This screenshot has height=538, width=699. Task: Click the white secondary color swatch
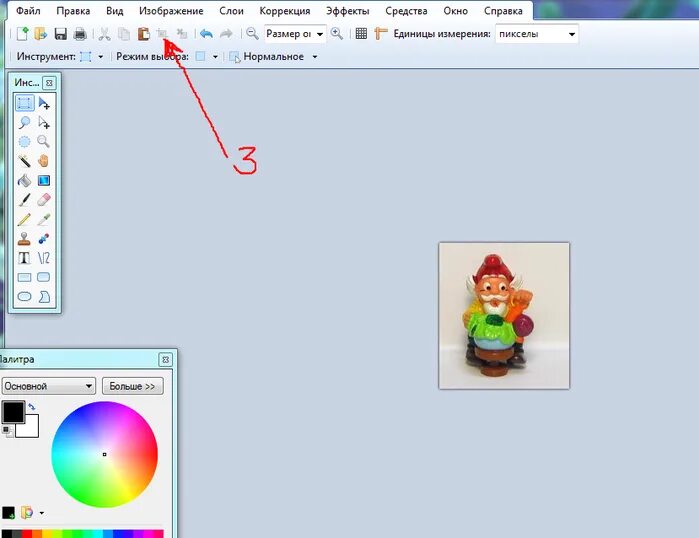(30, 428)
